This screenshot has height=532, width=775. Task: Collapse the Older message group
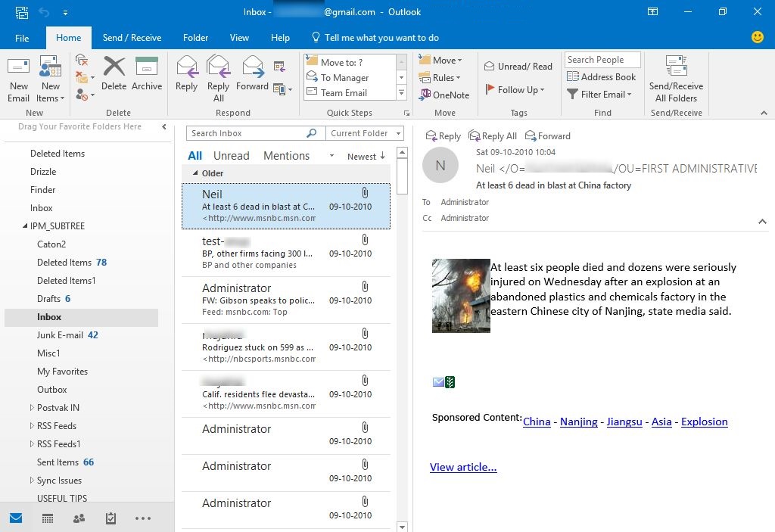coord(195,173)
